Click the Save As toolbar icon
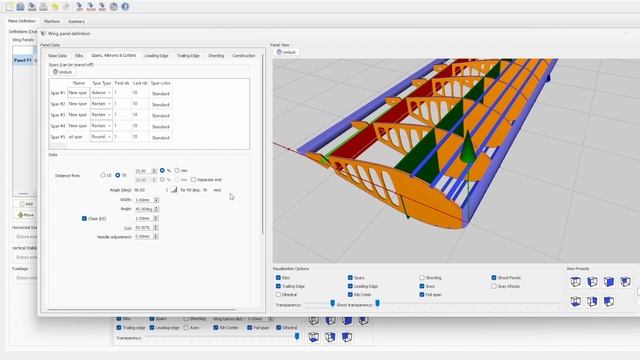Image resolution: width=640 pixels, height=360 pixels. 43,7
